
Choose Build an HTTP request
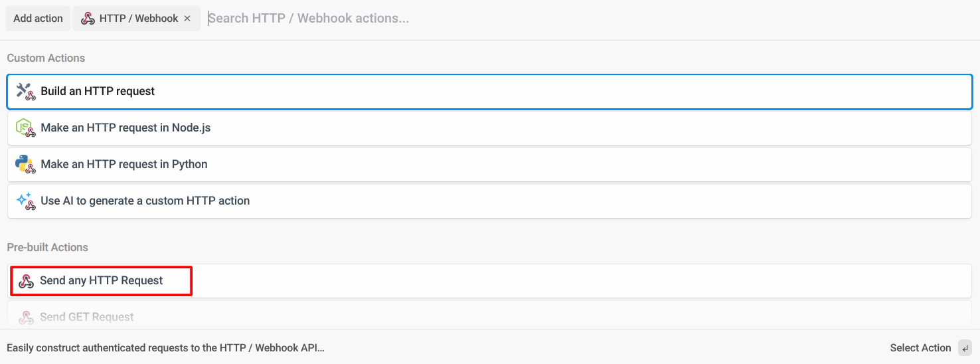pyautogui.click(x=490, y=92)
